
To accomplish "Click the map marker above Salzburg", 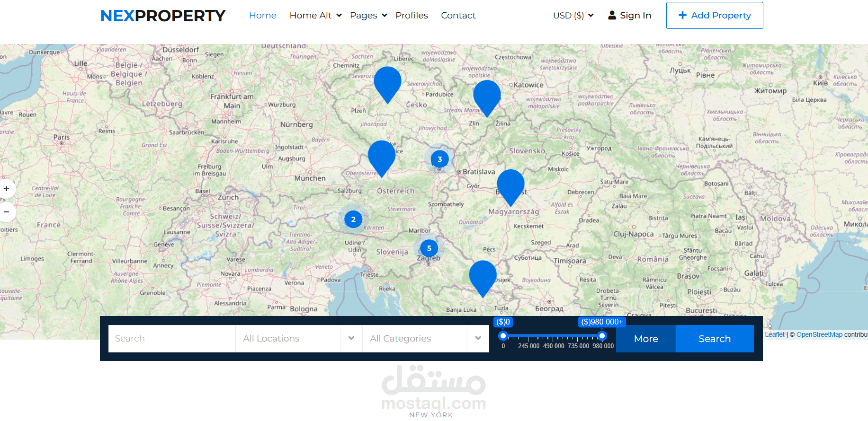I will [x=382, y=158].
